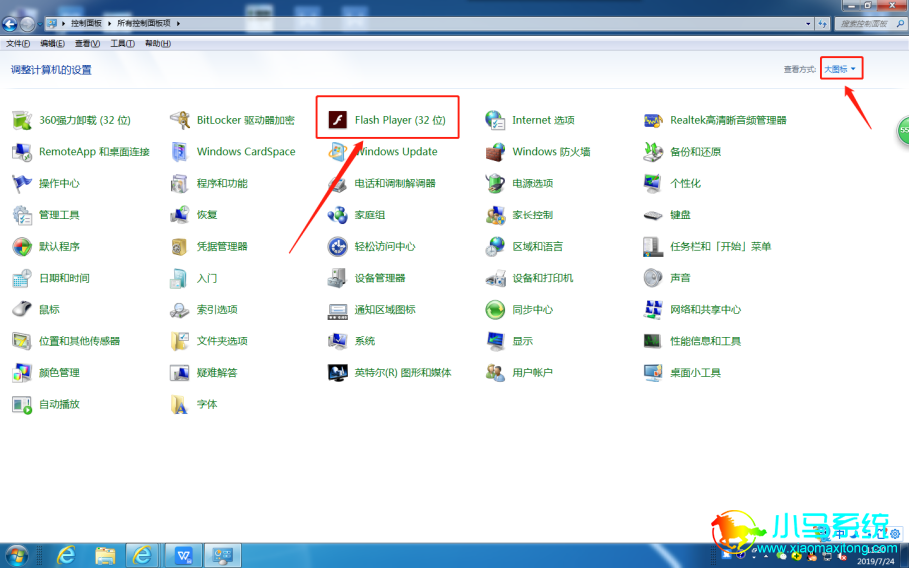Open the 工具(T) menu

coord(122,43)
